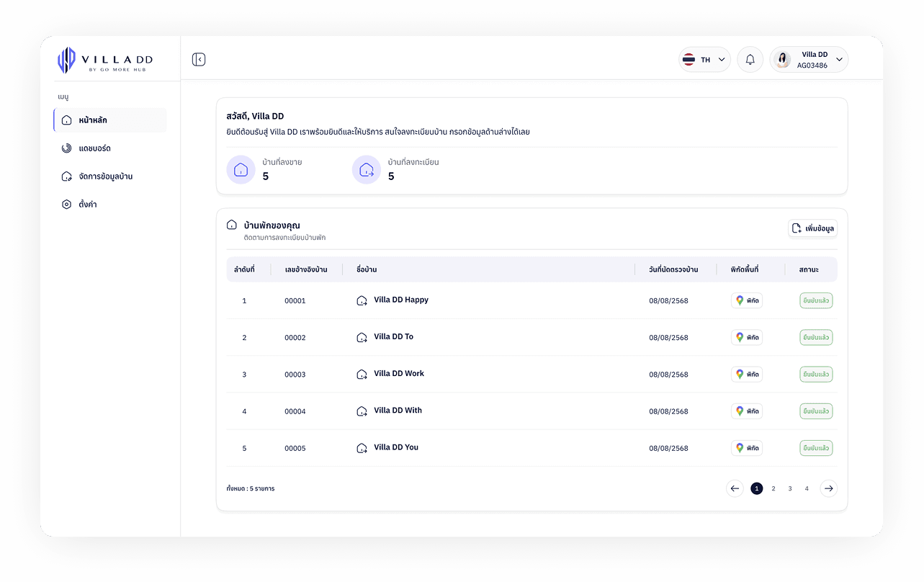Go to page 3 in pagination
This screenshot has width=924, height=582.
point(790,488)
